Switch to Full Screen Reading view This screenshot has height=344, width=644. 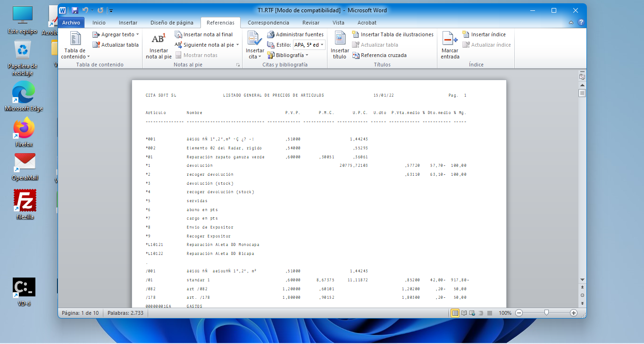pyautogui.click(x=464, y=313)
